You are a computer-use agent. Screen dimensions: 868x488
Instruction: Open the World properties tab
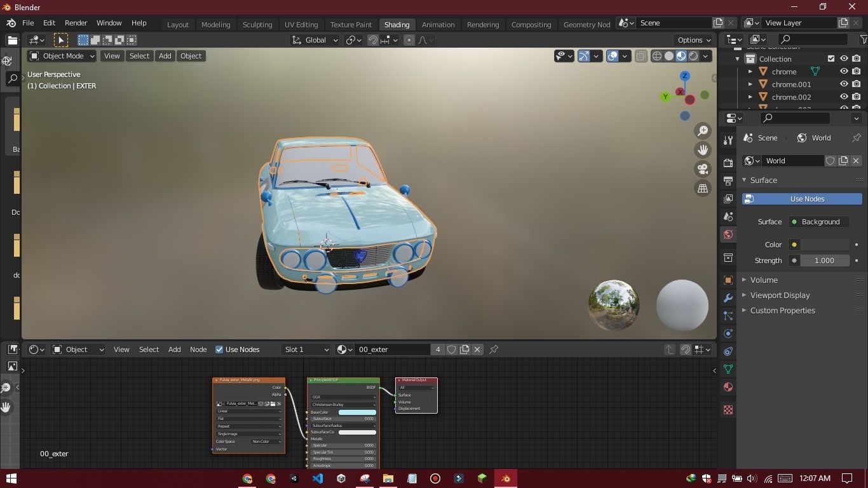pyautogui.click(x=728, y=234)
